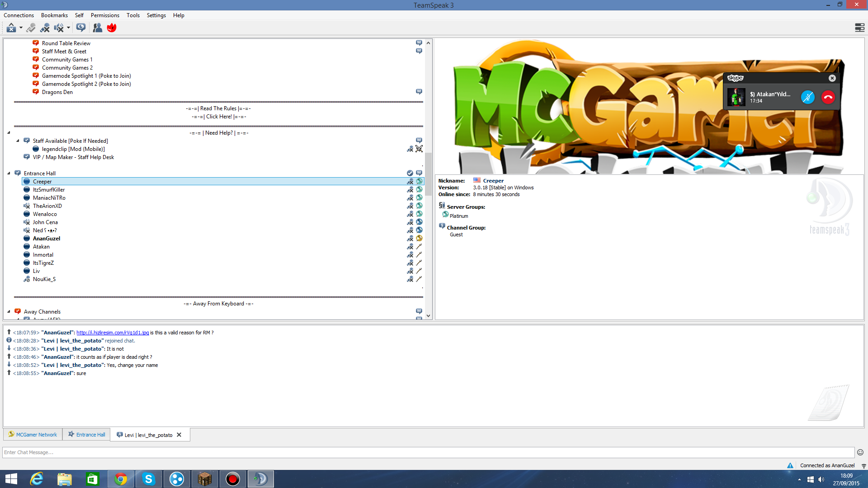Select user Wenaloco
Image resolution: width=868 pixels, height=488 pixels.
point(45,214)
